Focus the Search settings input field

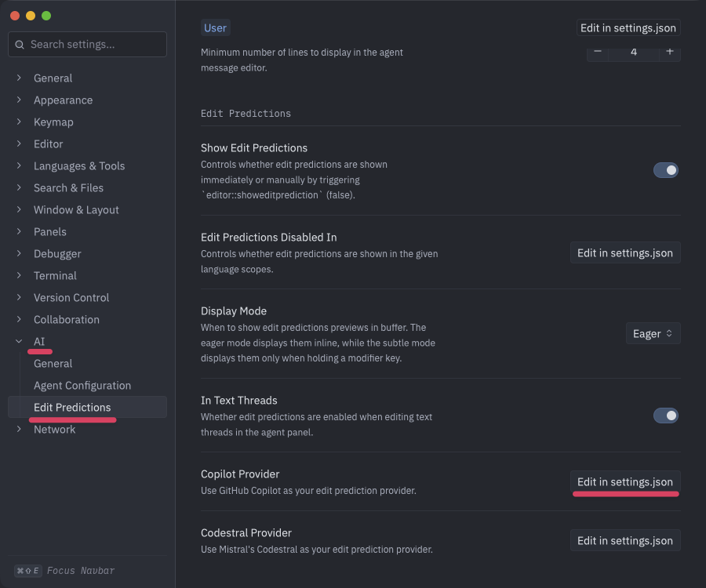[94, 45]
